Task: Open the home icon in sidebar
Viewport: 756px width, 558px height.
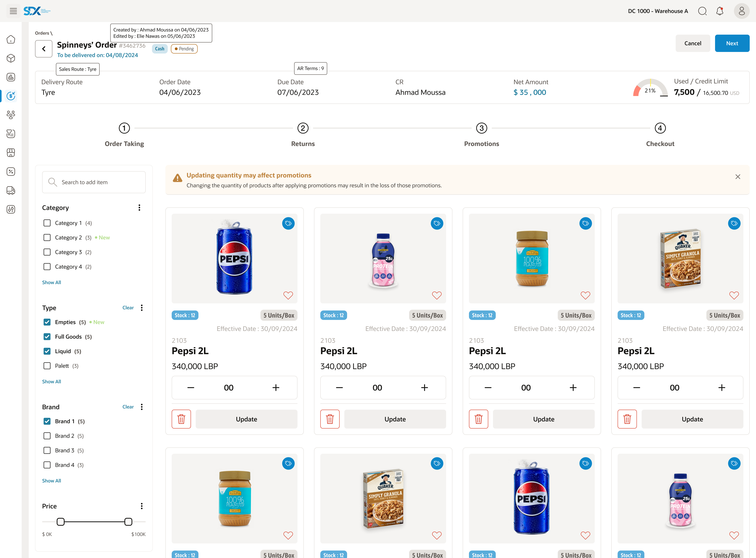Action: click(11, 39)
